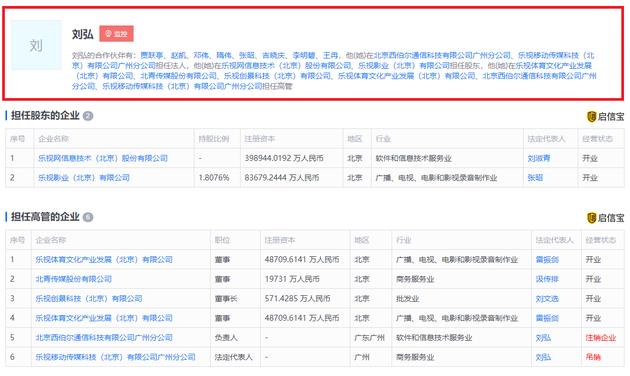The height and width of the screenshot is (376, 630).
Task: Open legal representative 刘文浩 in 乐视创景 row
Action: [547, 298]
